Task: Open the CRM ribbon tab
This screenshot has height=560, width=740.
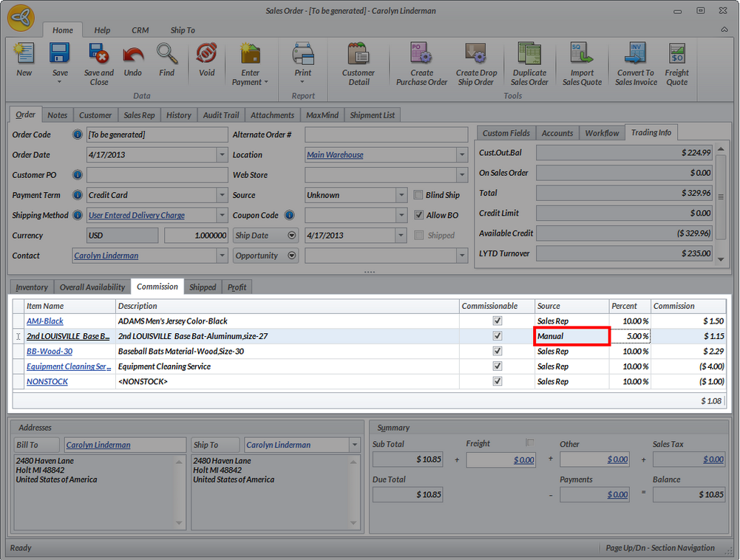Action: coord(140,30)
